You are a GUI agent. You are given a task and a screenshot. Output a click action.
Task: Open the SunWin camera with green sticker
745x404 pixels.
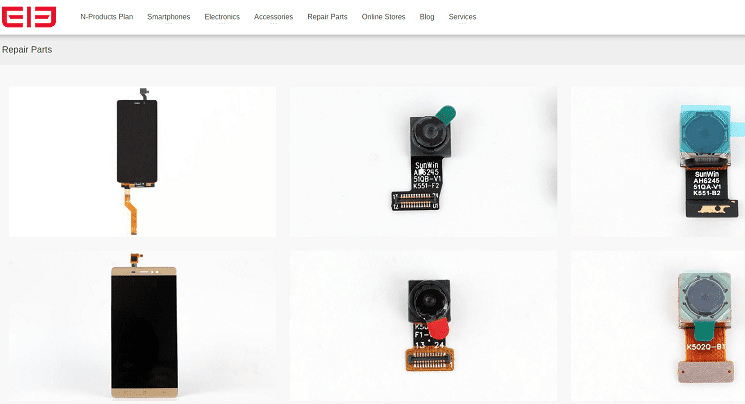pyautogui.click(x=423, y=162)
